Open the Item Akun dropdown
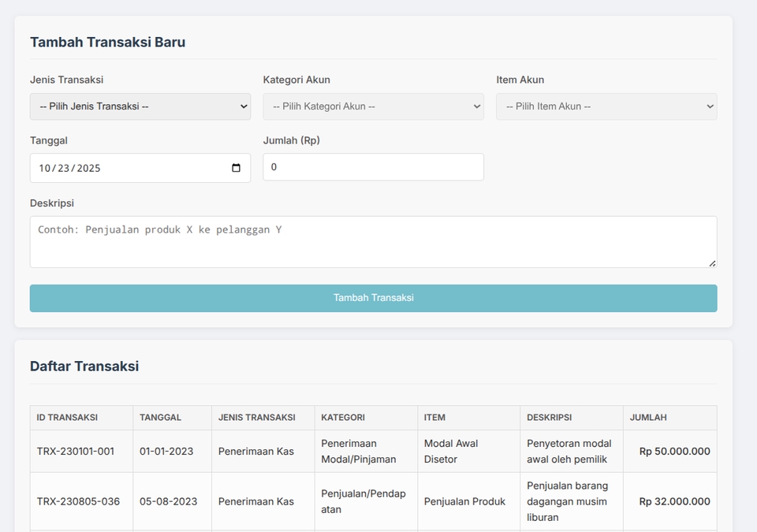Screen dimensions: 757x532 pos(606,106)
